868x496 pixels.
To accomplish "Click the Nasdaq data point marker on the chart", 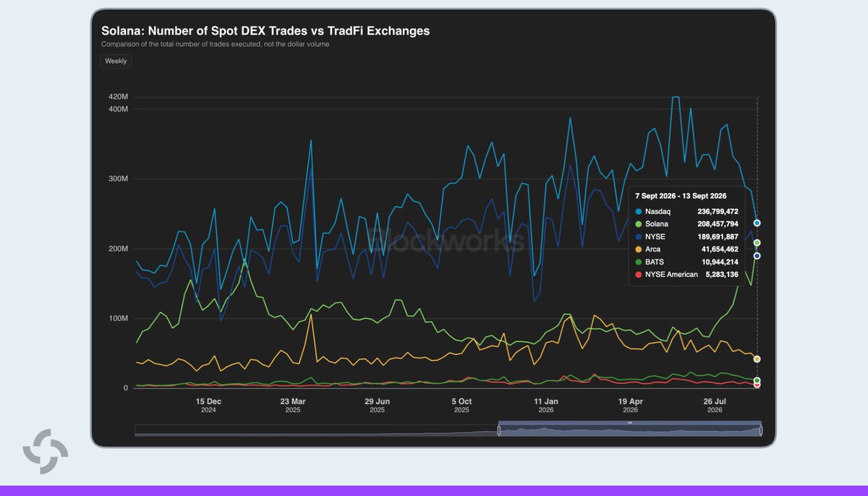I will click(x=757, y=223).
